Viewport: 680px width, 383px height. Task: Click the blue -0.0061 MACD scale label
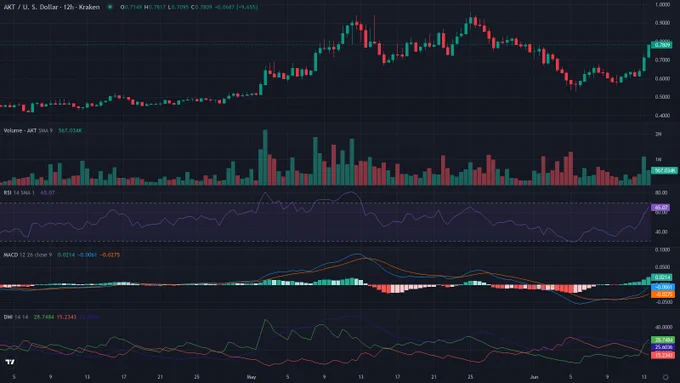pyautogui.click(x=663, y=287)
